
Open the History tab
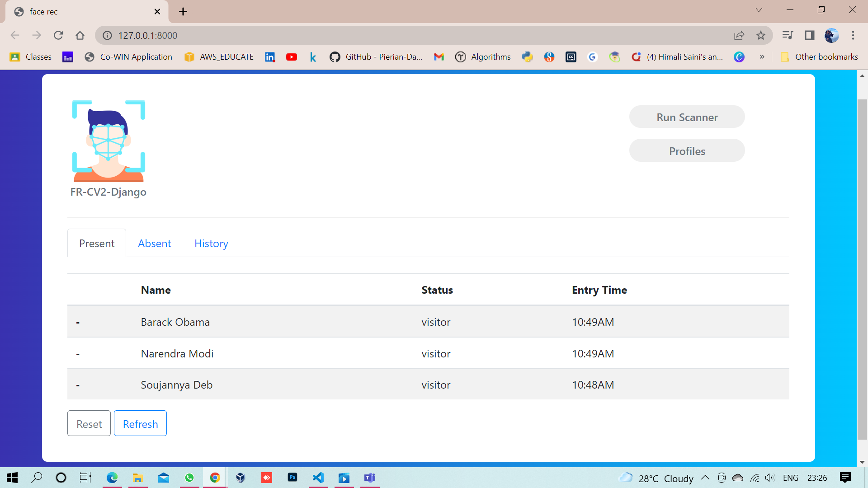[x=211, y=243]
